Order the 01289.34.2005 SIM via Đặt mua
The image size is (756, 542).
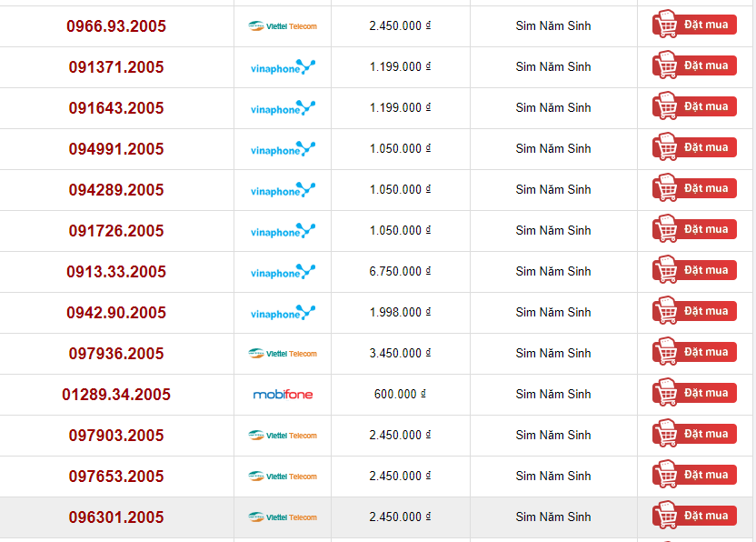[x=694, y=392]
